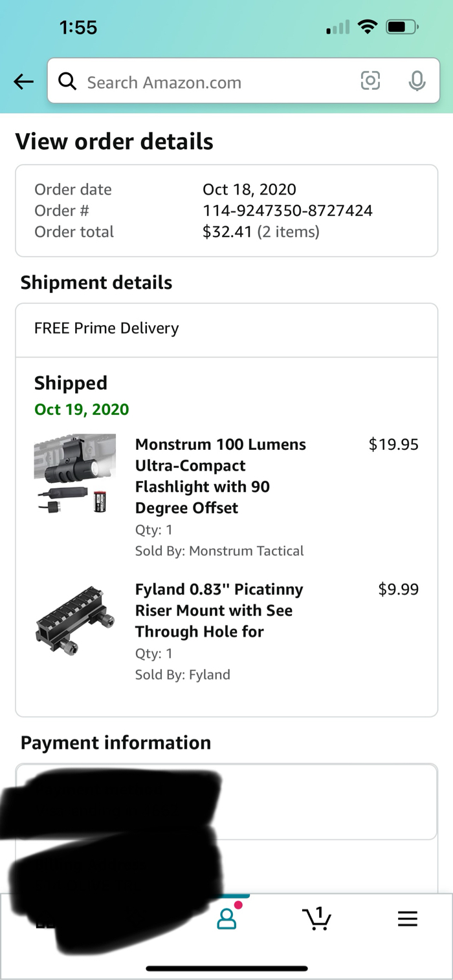This screenshot has height=980, width=453.
Task: Open the hamburger menu icon
Action: pyautogui.click(x=407, y=919)
